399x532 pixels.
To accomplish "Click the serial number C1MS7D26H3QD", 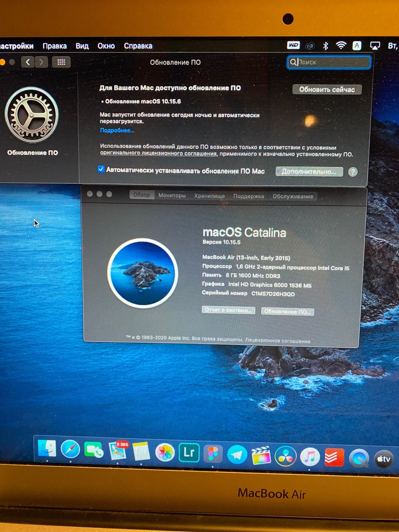I will coord(273,294).
